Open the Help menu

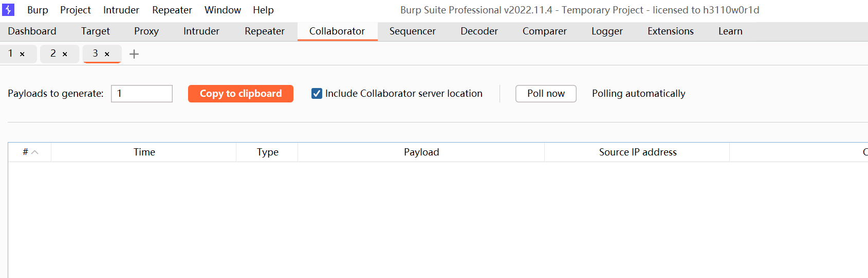[263, 10]
